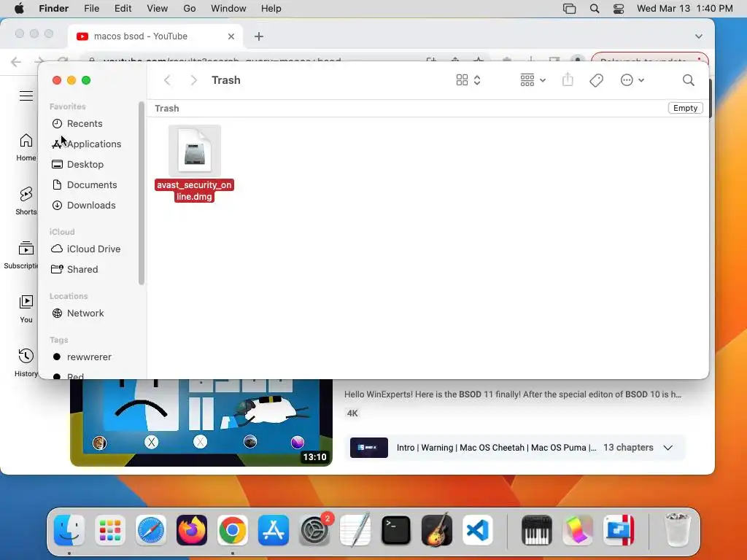The width and height of the screenshot is (747, 560).
Task: Open the View menu
Action: (158, 9)
